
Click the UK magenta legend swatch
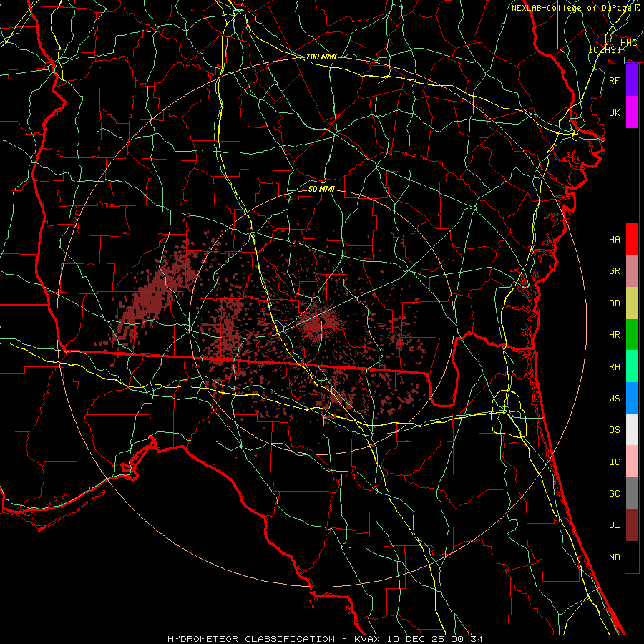point(632,112)
